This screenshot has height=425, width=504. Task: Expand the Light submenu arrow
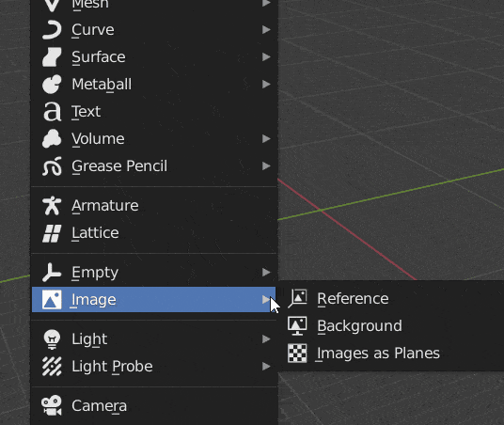tap(266, 338)
